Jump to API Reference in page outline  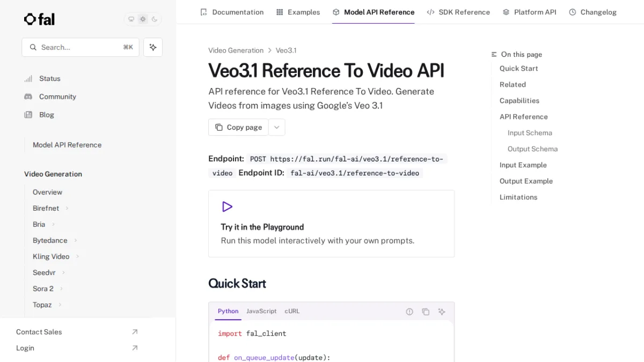[x=524, y=117]
